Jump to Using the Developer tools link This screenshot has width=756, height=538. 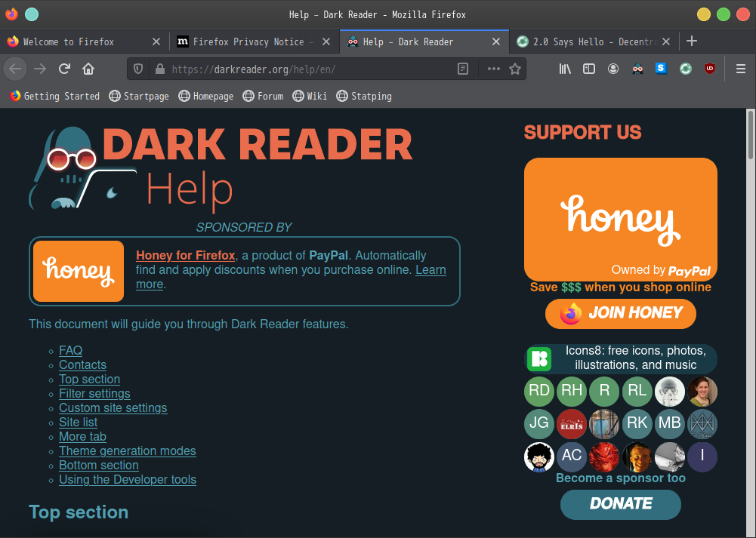coord(128,479)
